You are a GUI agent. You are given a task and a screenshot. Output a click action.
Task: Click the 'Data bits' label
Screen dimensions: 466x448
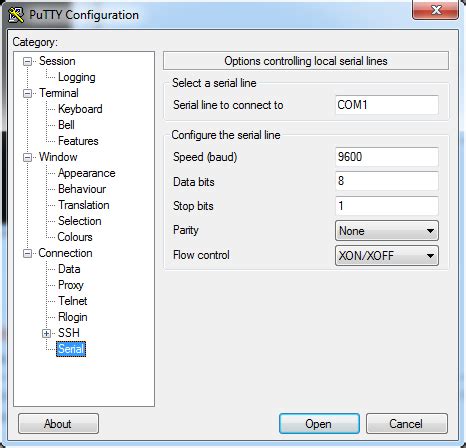pos(194,182)
